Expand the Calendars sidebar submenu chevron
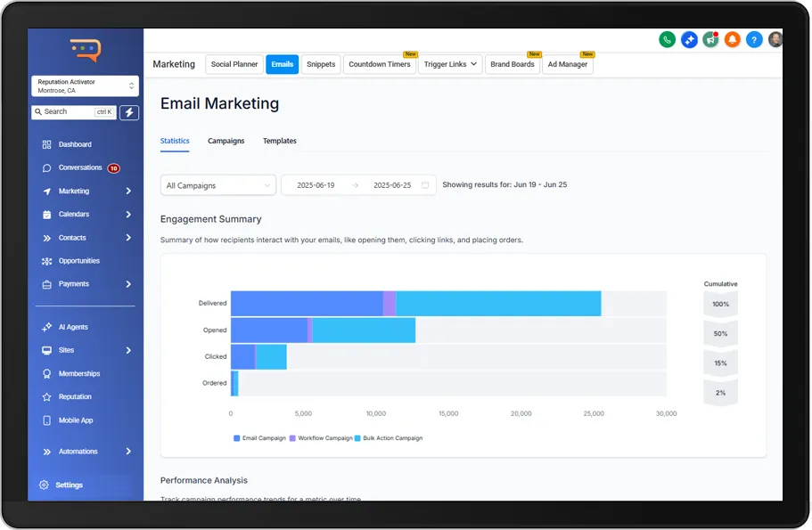The image size is (812, 530). [128, 215]
